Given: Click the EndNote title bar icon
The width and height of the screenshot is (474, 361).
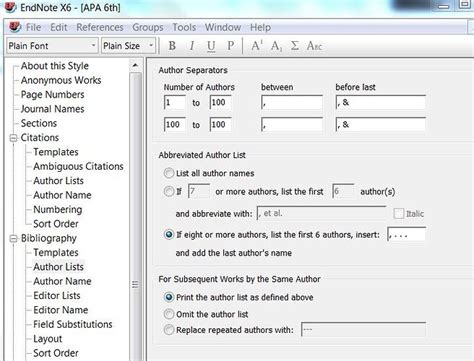Looking at the screenshot, I should point(10,7).
